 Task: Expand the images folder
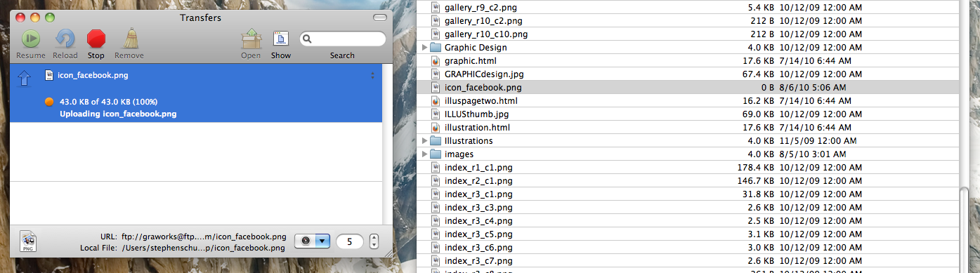(x=424, y=154)
